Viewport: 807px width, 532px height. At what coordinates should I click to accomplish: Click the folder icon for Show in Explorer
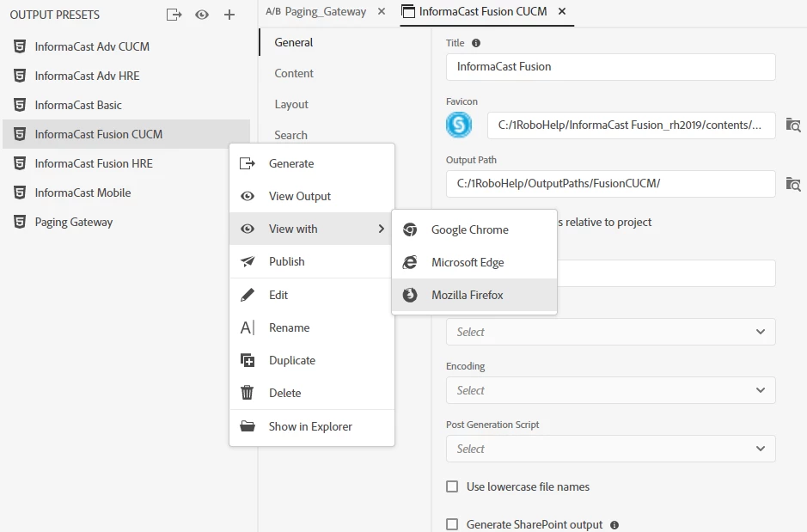click(248, 426)
